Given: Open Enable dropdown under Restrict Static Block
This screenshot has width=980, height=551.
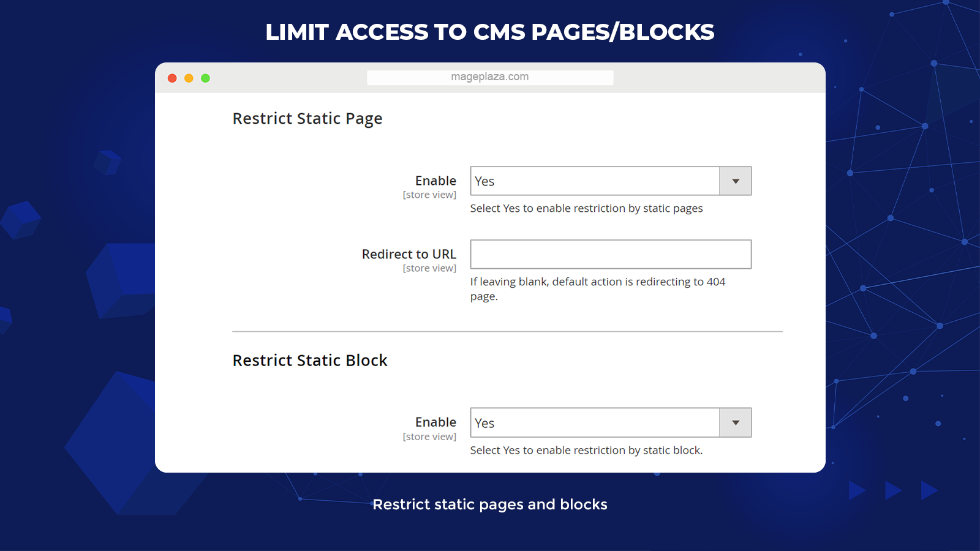Looking at the screenshot, I should coord(611,423).
